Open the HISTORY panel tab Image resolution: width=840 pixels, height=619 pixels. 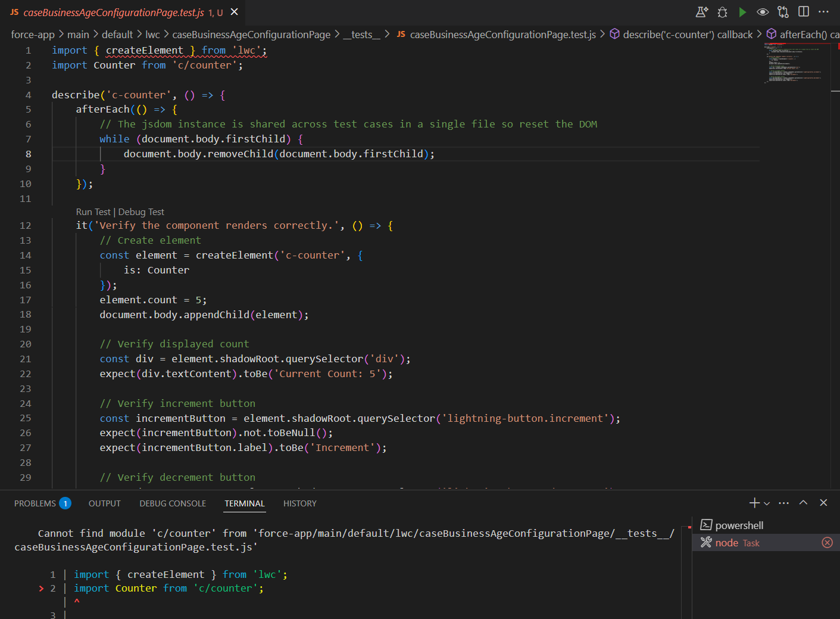(x=300, y=503)
